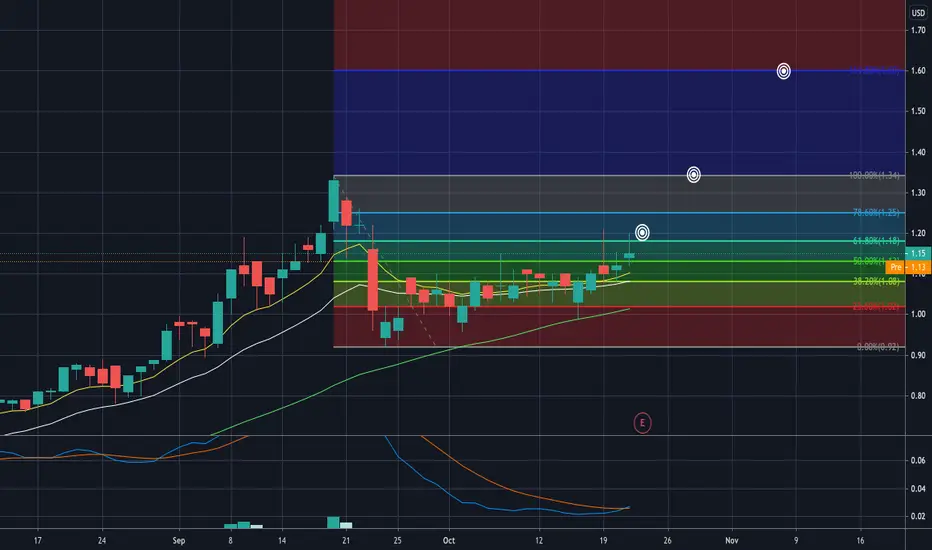Click the 0.90 price axis label
The image size is (932, 550).
click(x=918, y=355)
